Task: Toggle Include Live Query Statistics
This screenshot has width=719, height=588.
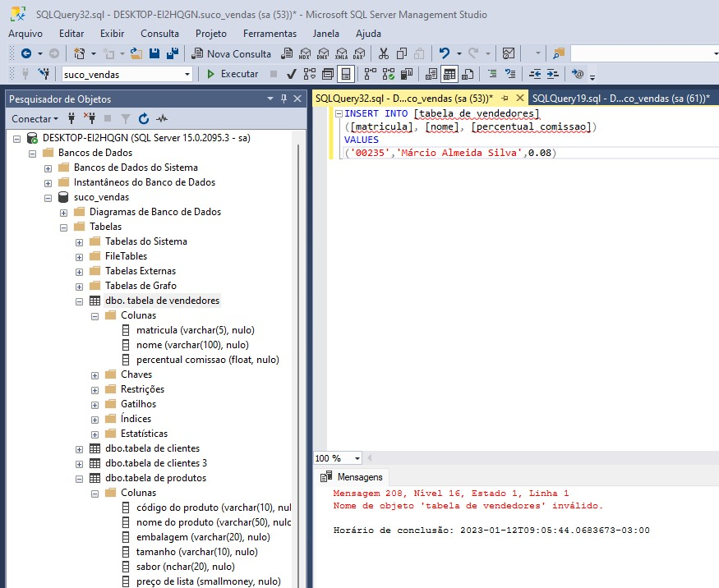Action: (389, 74)
